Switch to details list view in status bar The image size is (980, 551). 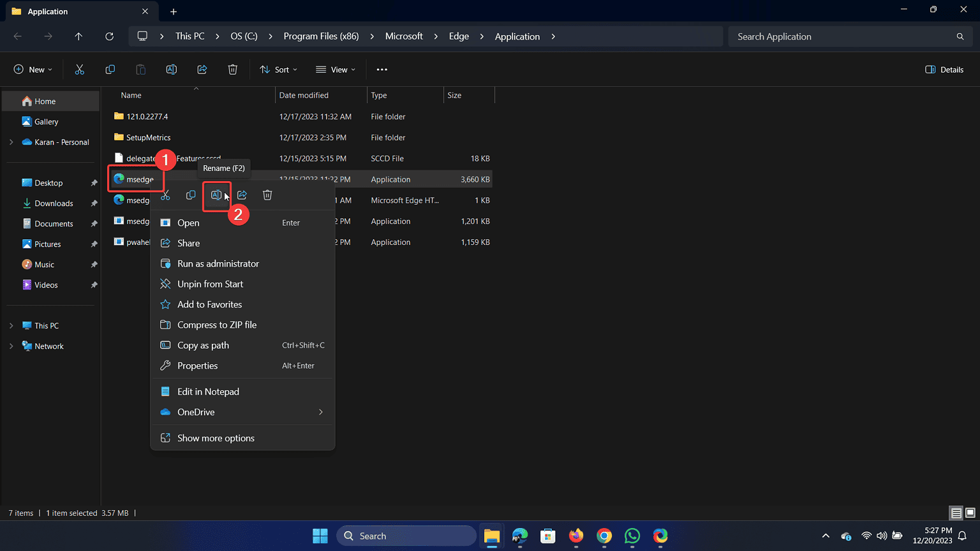pos(956,513)
